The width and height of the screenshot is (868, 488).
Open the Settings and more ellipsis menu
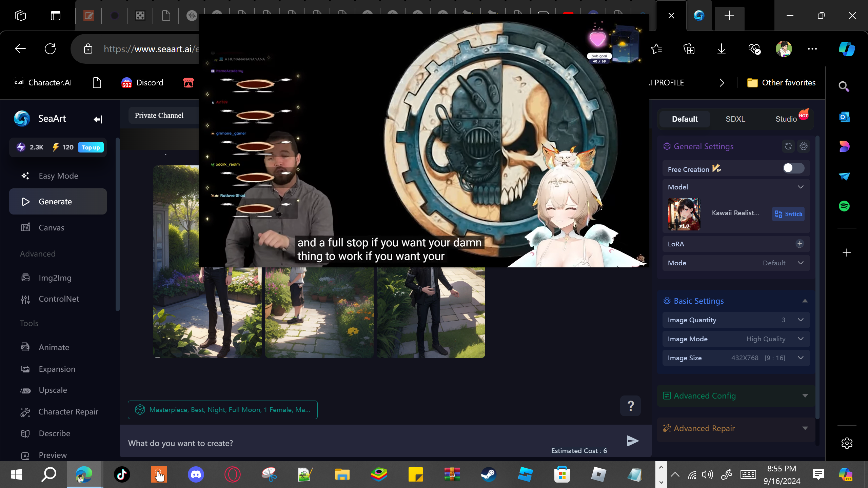pos(812,49)
